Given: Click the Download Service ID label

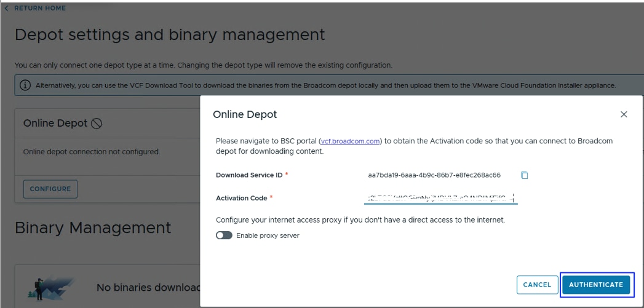Looking at the screenshot, I should pyautogui.click(x=249, y=175).
